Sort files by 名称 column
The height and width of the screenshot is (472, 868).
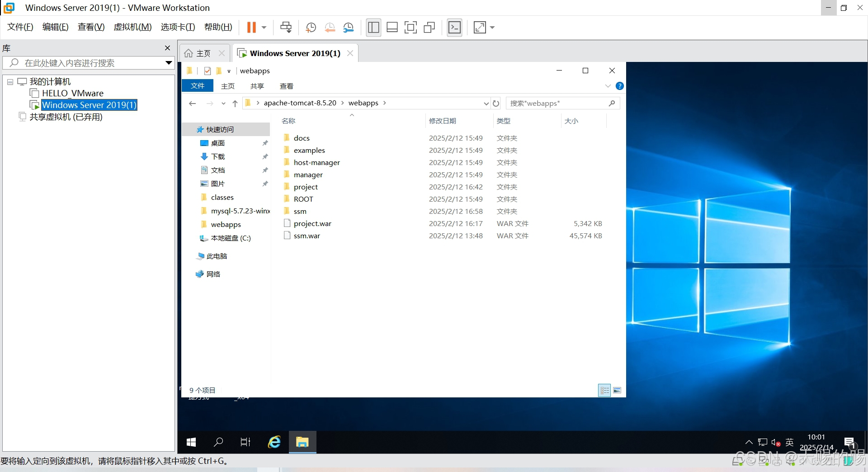click(x=288, y=121)
